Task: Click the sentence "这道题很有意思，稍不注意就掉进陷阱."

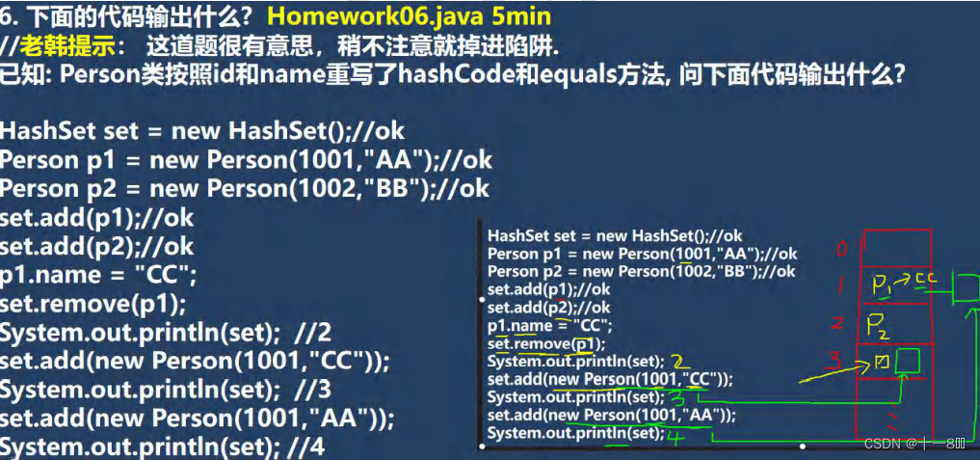Action: [x=353, y=47]
